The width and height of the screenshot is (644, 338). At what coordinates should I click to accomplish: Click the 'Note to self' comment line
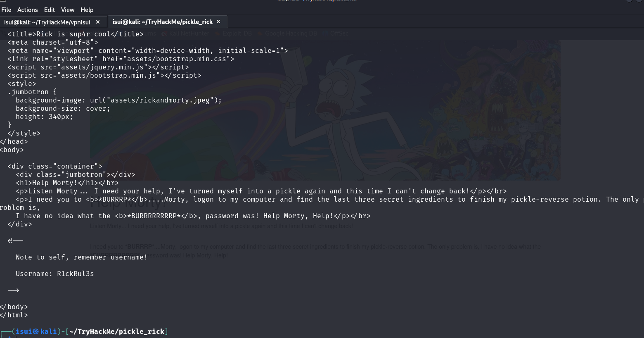pos(81,257)
